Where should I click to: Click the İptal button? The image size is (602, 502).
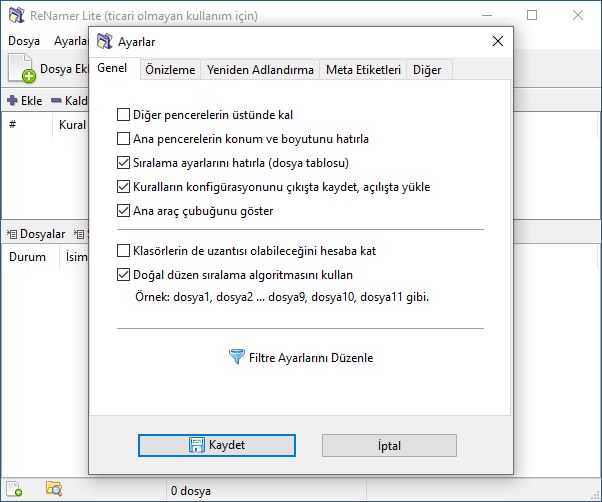(389, 446)
